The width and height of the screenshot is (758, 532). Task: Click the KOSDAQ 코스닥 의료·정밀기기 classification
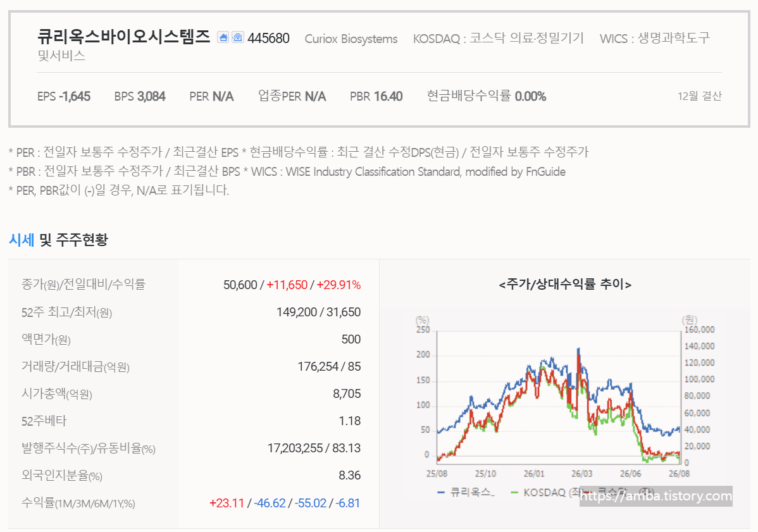tap(499, 38)
